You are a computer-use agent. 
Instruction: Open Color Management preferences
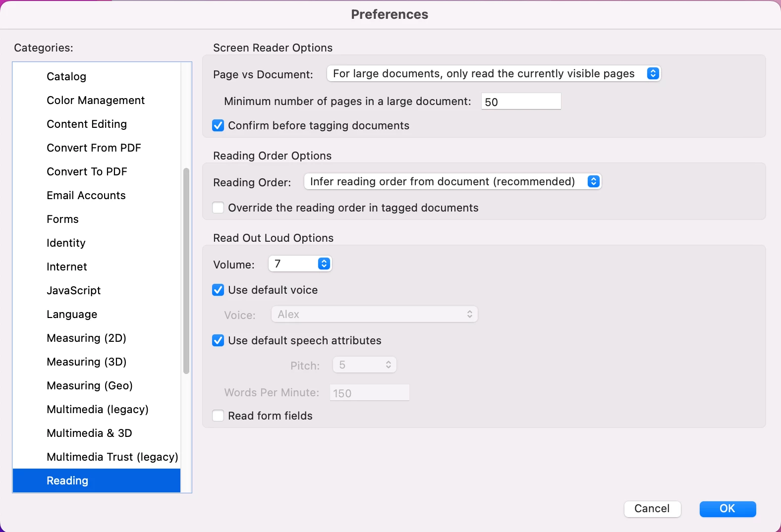[x=97, y=100]
